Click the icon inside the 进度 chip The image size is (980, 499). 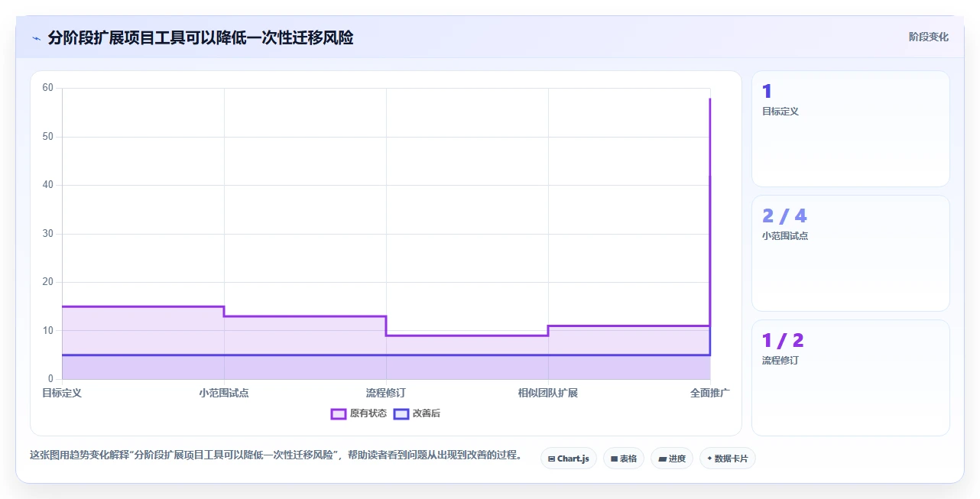(662, 459)
